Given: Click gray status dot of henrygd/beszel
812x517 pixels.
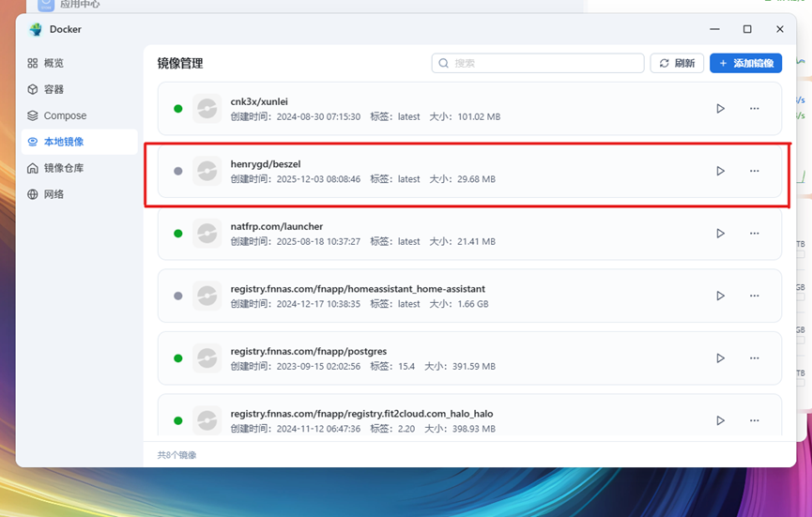Looking at the screenshot, I should click(178, 171).
